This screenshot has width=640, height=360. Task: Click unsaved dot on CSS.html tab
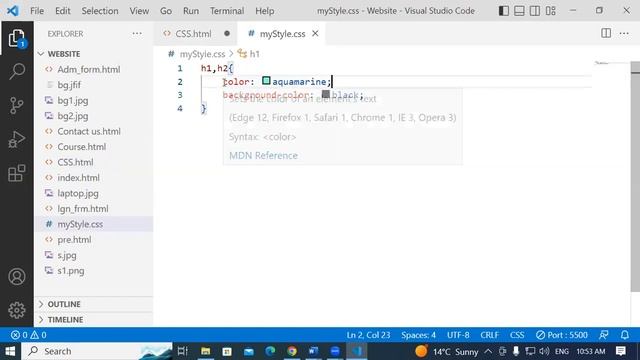[227, 33]
